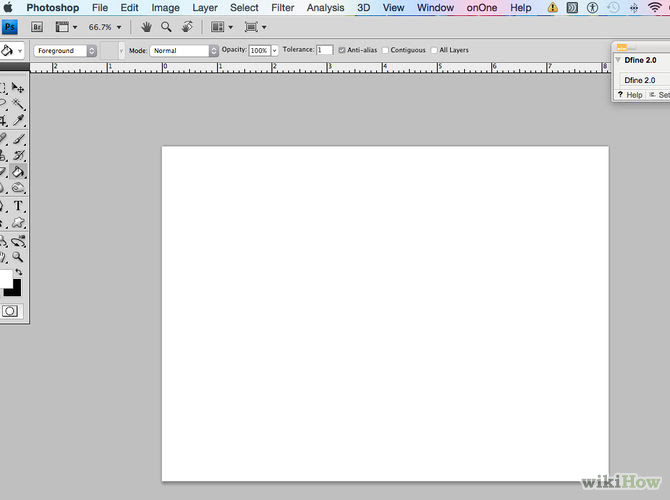670x500 pixels.
Task: Click the Opacity 100% field
Action: (259, 50)
